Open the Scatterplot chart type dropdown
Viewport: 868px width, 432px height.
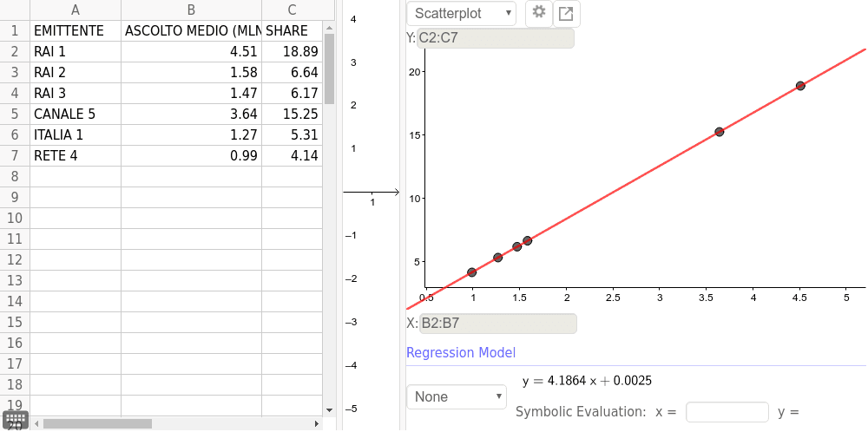[x=461, y=13]
